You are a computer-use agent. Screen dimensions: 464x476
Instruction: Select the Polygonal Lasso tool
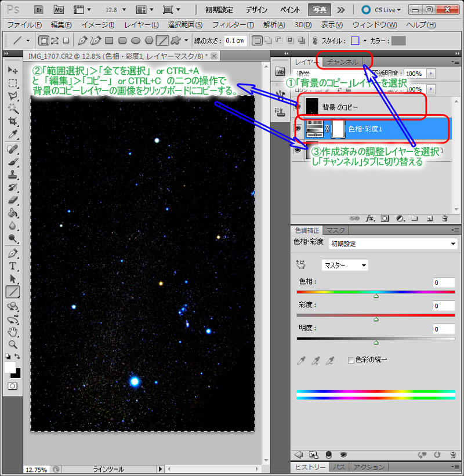click(x=12, y=96)
